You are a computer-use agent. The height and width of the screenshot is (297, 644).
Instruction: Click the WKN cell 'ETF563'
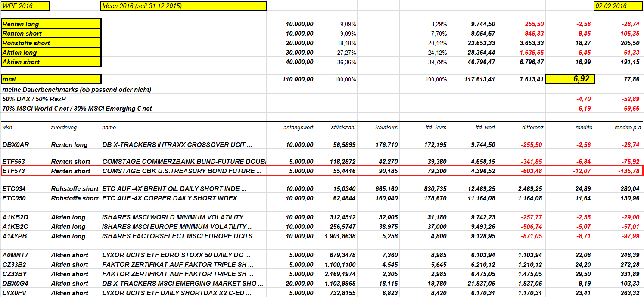[x=13, y=161]
